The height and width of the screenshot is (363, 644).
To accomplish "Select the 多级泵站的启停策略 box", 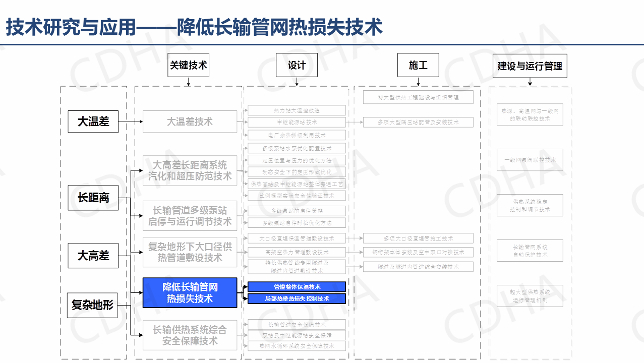I will 297,211.
